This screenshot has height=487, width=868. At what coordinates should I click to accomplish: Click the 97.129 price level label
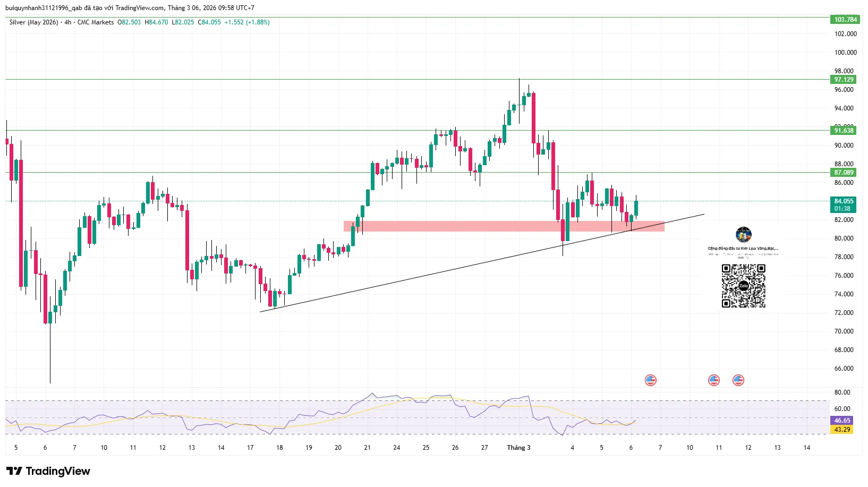844,80
